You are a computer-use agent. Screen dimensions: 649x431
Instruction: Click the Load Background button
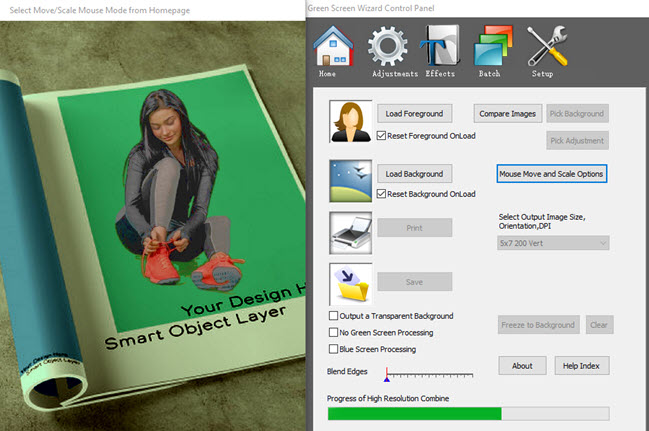point(414,174)
